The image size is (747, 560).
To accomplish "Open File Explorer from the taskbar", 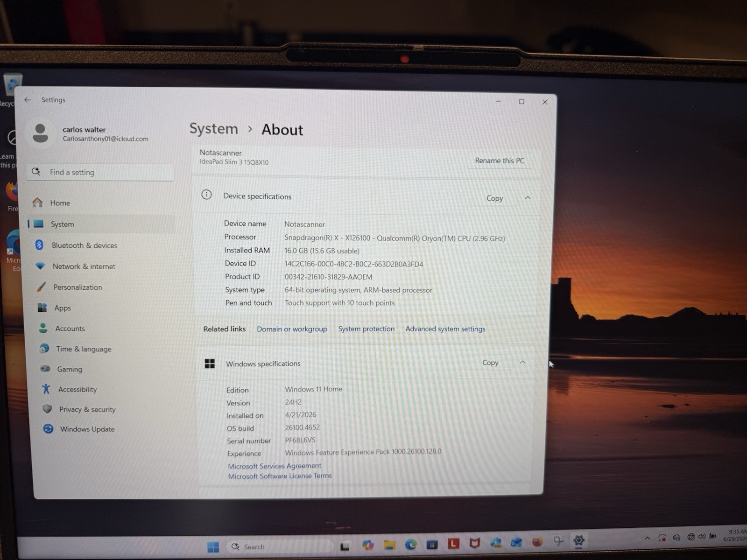I will (389, 545).
